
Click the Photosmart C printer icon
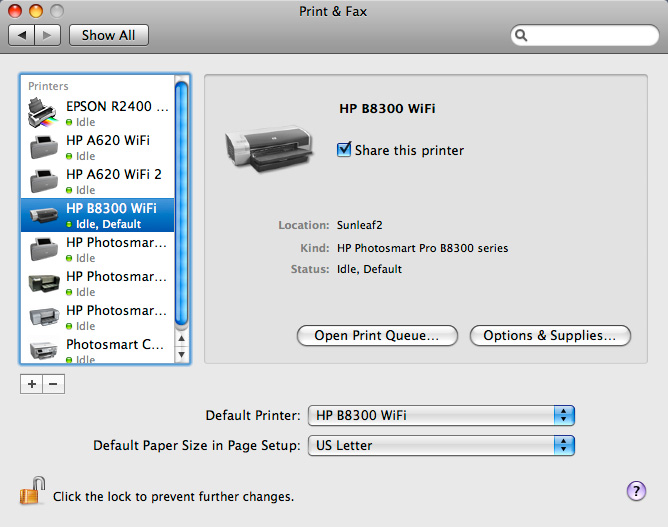43,350
